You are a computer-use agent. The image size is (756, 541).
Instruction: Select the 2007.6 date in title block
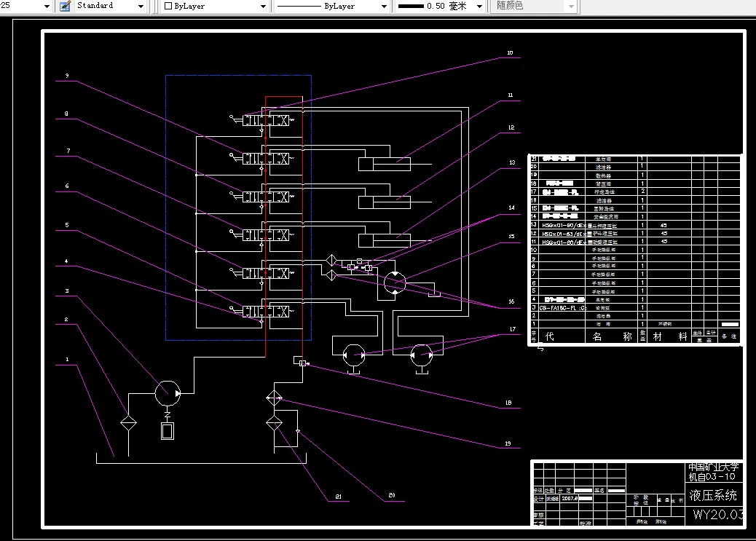(x=570, y=499)
